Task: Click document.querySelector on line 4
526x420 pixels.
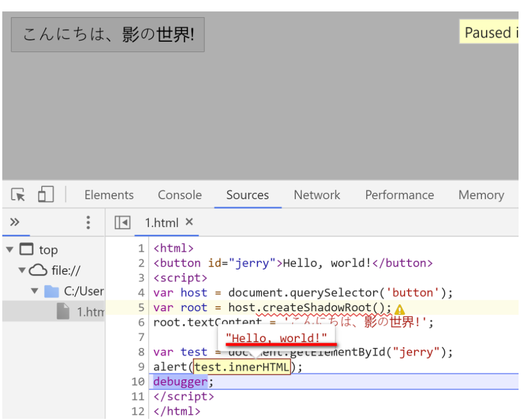Action: pyautogui.click(x=303, y=293)
